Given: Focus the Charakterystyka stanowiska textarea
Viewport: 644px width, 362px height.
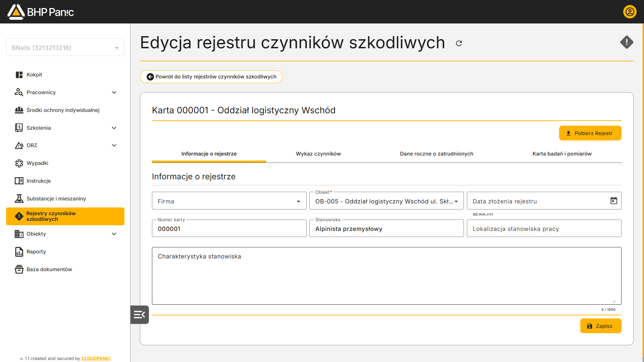Looking at the screenshot, I should tap(386, 276).
